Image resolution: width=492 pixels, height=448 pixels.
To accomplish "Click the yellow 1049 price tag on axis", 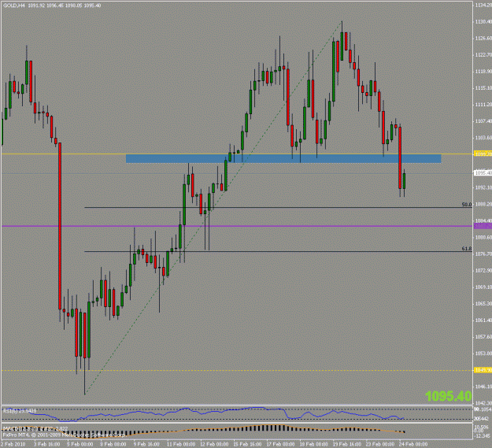I will 483,371.
